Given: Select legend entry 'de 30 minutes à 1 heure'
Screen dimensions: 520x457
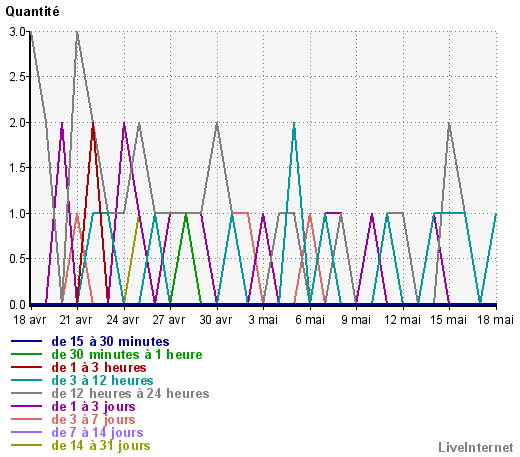Looking at the screenshot, I should (127, 354).
